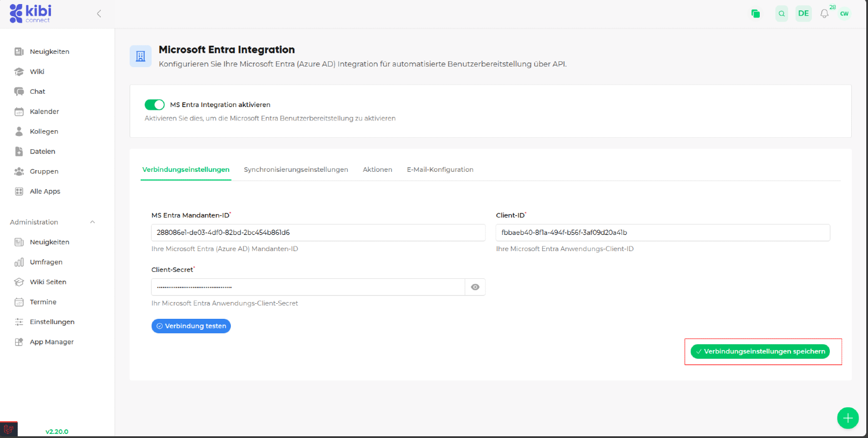This screenshot has width=868, height=438.
Task: Click the v2.20.0 version label
Action: click(57, 432)
